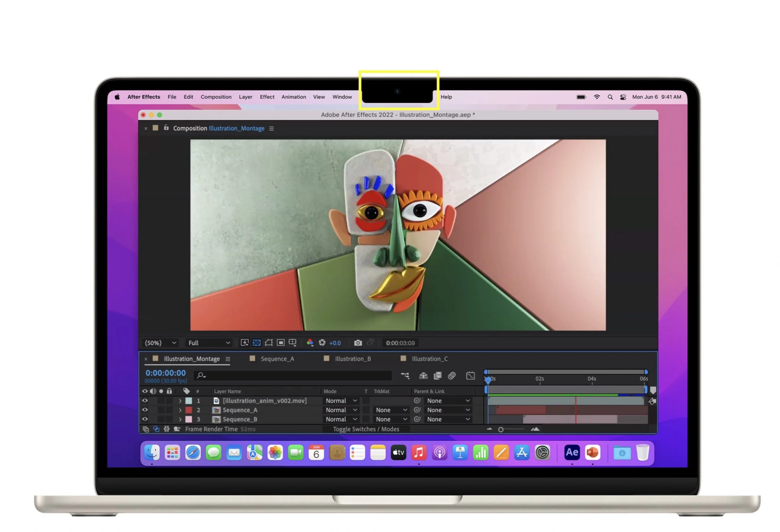Click the Layer Name column header
The image size is (780, 532).
pyautogui.click(x=227, y=391)
